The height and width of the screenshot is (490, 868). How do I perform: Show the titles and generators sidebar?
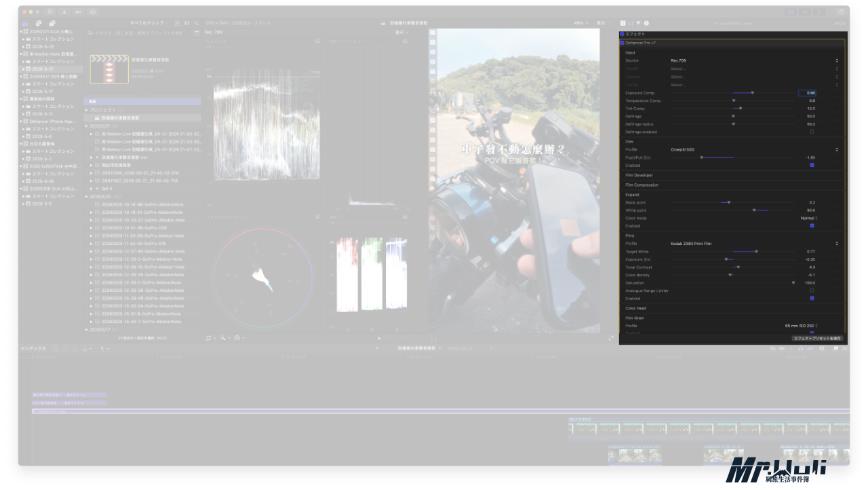(x=52, y=23)
